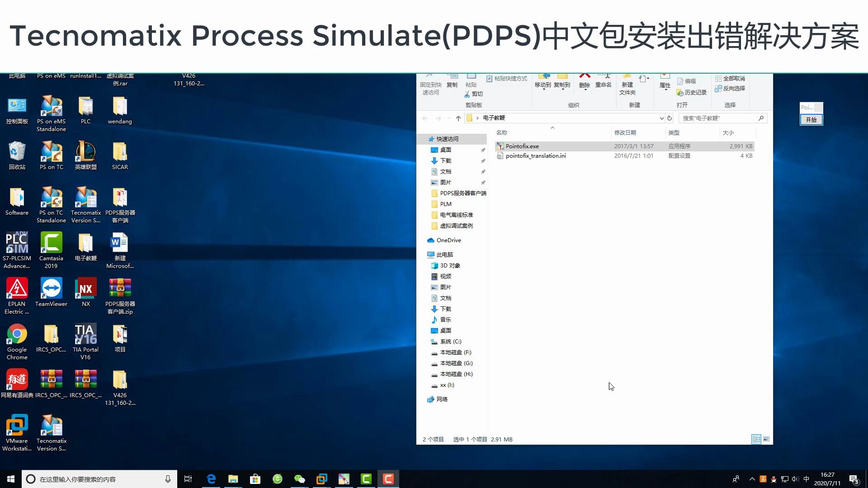Screen dimensions: 868x488
Task: Launch S7-PLCSIM Advanced shortcut
Action: tap(17, 251)
